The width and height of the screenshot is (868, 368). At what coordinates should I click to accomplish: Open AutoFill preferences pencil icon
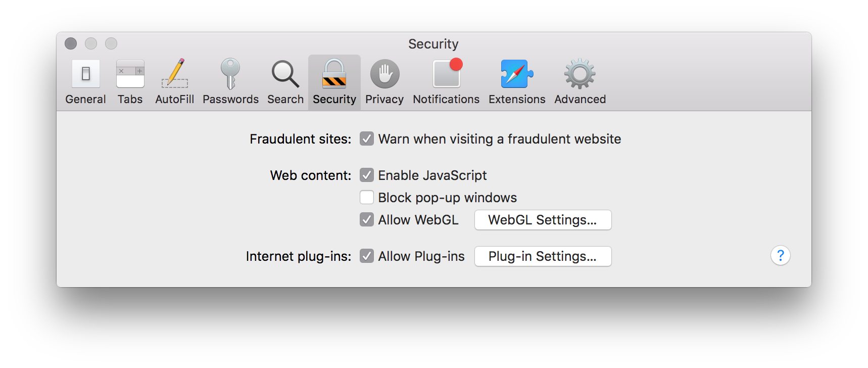175,74
